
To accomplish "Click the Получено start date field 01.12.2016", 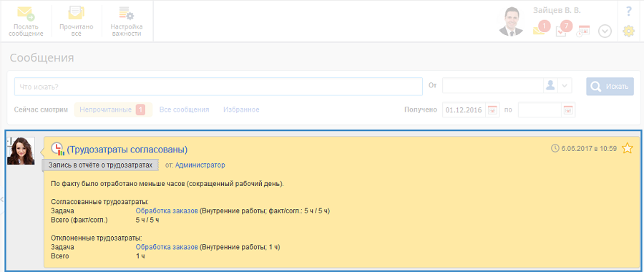I will coord(464,110).
